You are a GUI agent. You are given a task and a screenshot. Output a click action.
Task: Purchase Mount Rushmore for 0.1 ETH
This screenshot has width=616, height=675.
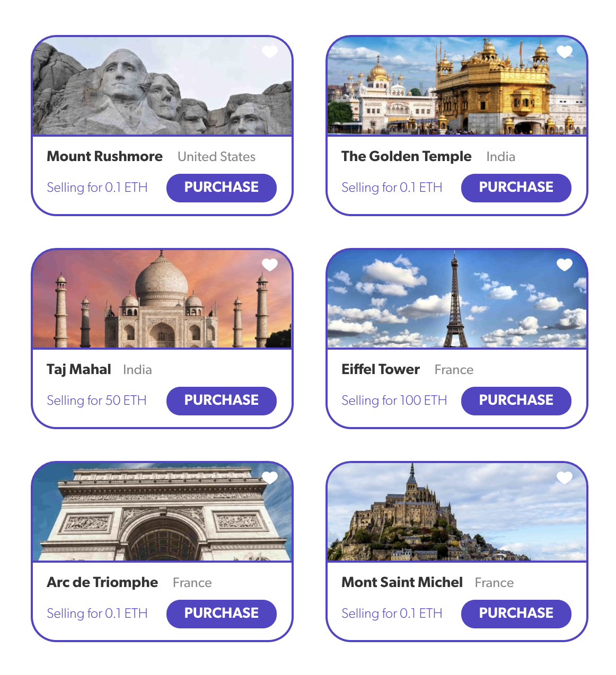click(x=222, y=188)
